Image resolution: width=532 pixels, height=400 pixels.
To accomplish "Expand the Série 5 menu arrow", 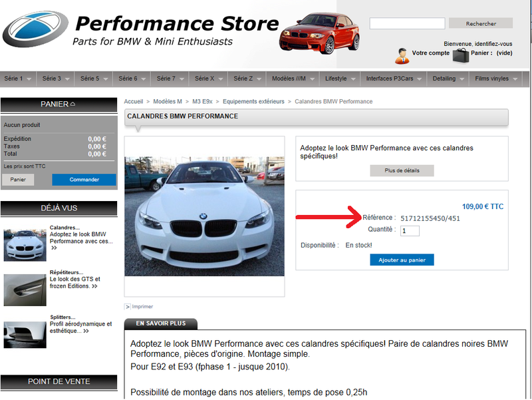I will 106,79.
